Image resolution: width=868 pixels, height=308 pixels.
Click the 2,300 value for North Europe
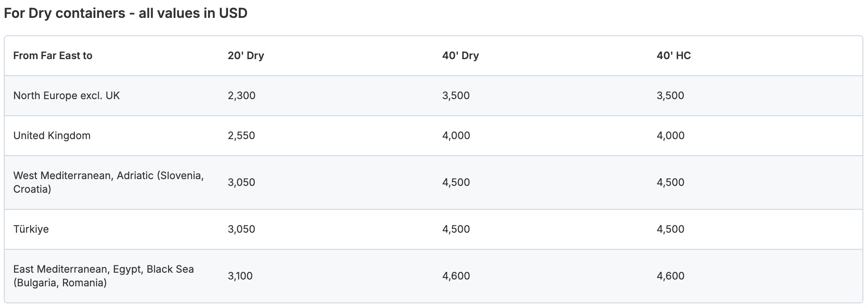[241, 96]
